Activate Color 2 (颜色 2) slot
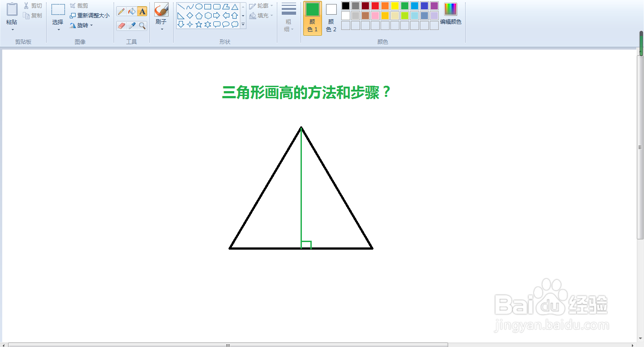 click(331, 18)
